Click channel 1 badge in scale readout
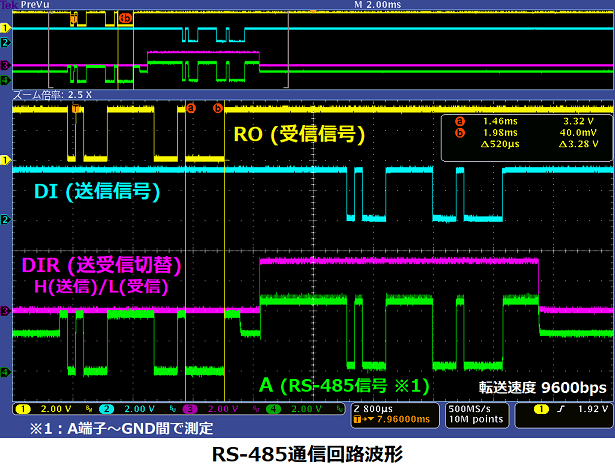Image resolution: width=615 pixels, height=468 pixels. point(23,409)
